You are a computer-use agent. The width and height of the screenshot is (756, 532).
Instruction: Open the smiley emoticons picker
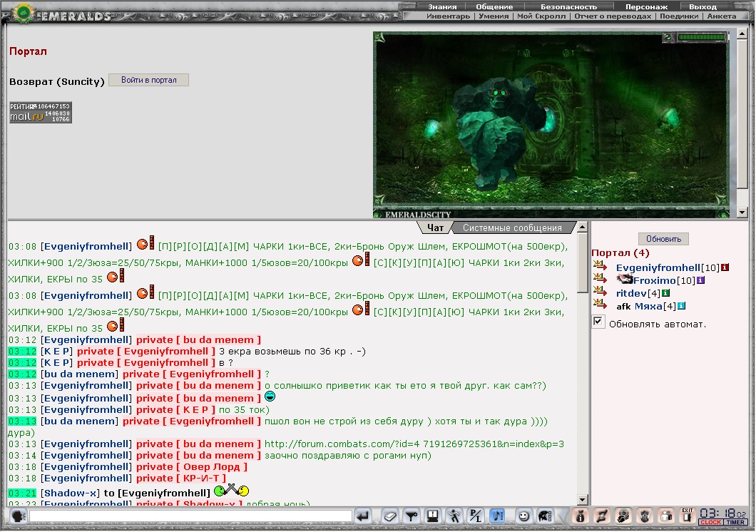click(x=523, y=516)
